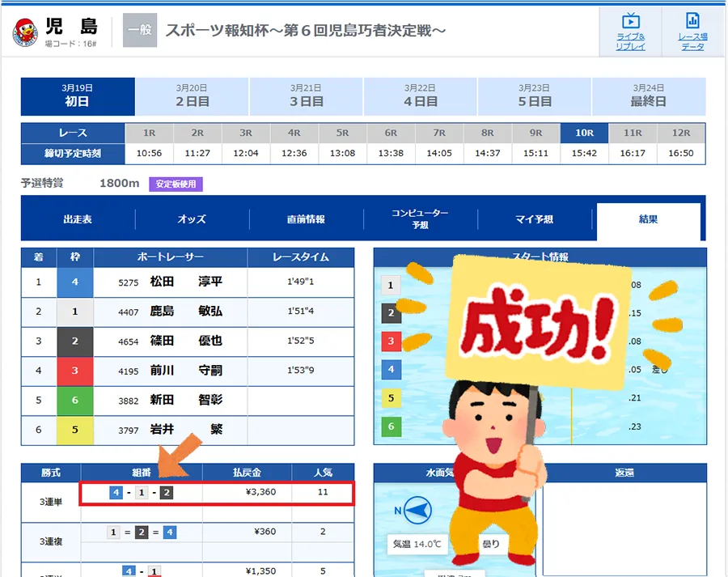Open the ライブ&リプレイ video icon

click(x=630, y=22)
